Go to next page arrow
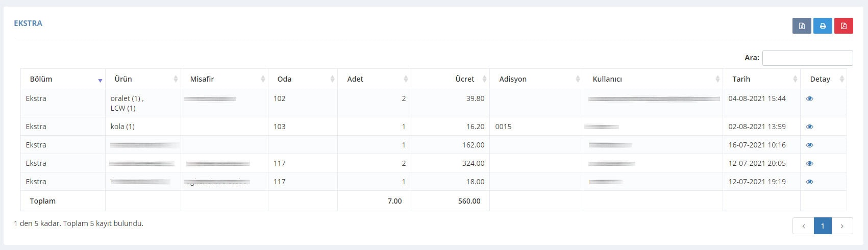The width and height of the screenshot is (868, 250). [x=842, y=226]
